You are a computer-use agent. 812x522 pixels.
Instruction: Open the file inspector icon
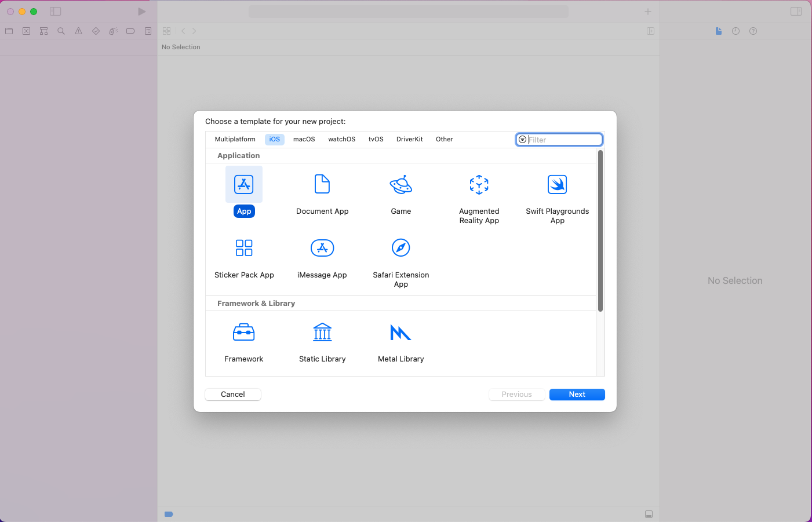pyautogui.click(x=719, y=31)
